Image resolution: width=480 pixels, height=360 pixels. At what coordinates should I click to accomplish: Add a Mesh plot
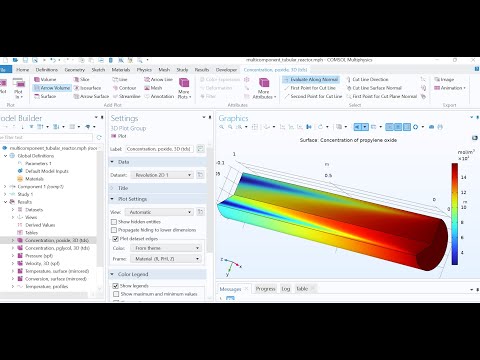click(x=153, y=88)
